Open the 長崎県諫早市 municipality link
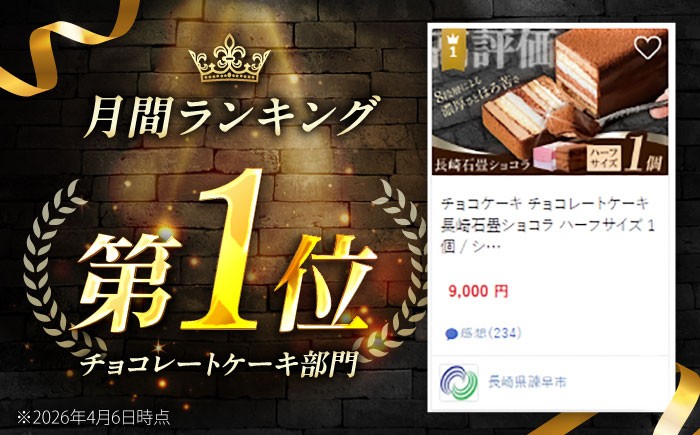The height and width of the screenshot is (435, 700). [x=527, y=382]
